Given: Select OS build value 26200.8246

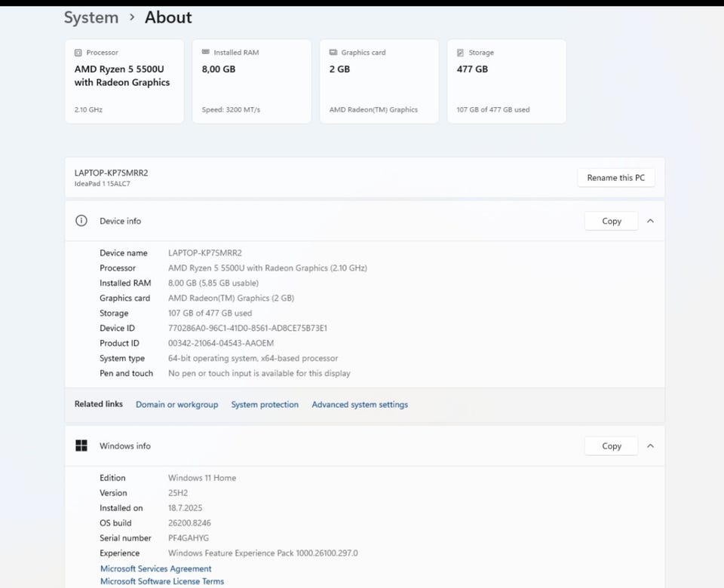Looking at the screenshot, I should (x=189, y=523).
